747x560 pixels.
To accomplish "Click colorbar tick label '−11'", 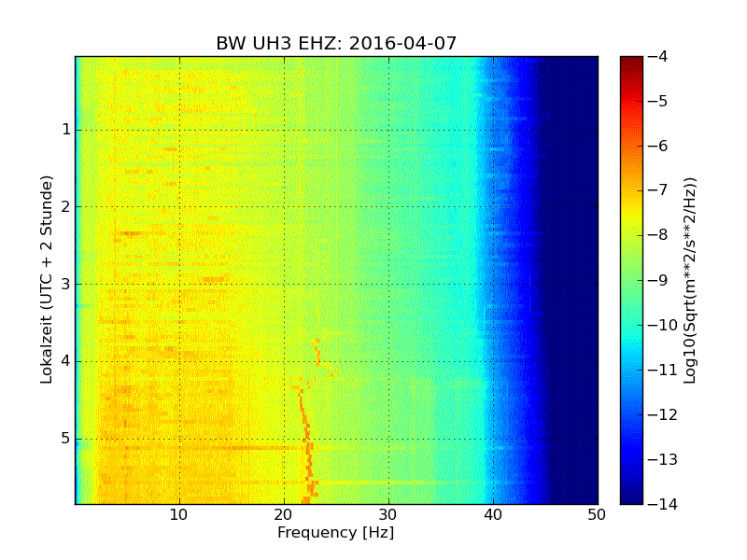I will 663,370.
